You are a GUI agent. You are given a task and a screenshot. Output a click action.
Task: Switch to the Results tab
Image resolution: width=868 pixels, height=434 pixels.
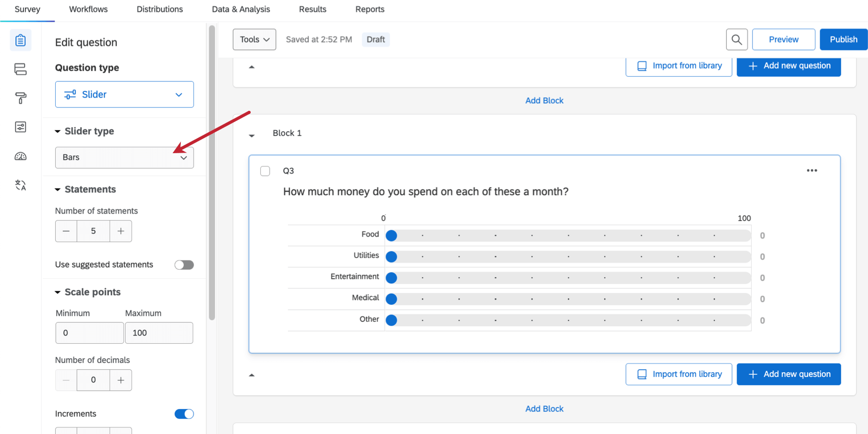tap(312, 9)
